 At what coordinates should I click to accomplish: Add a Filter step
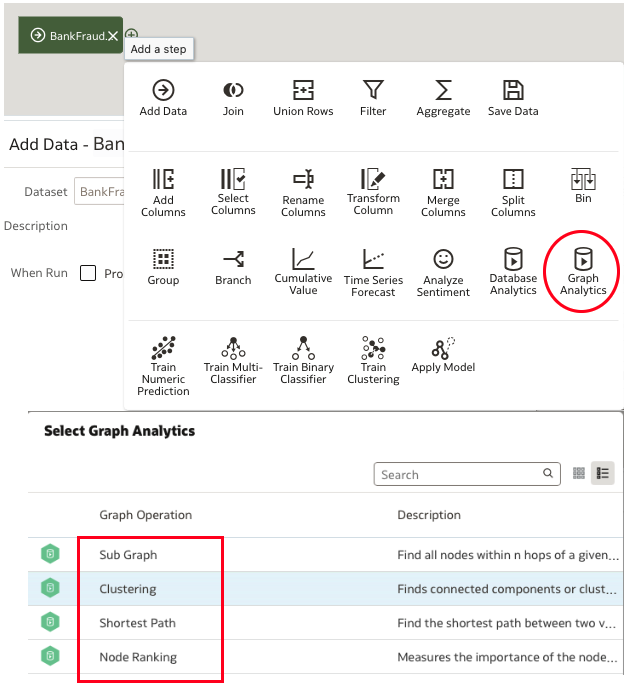(x=373, y=90)
